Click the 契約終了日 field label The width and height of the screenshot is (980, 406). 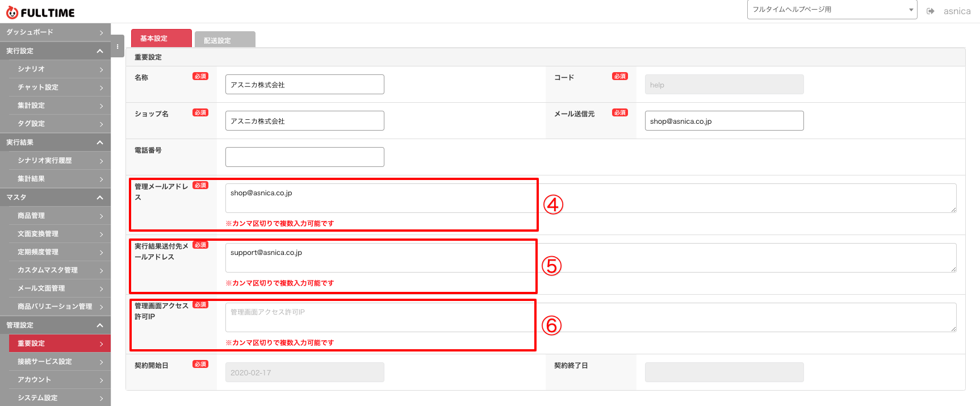571,366
